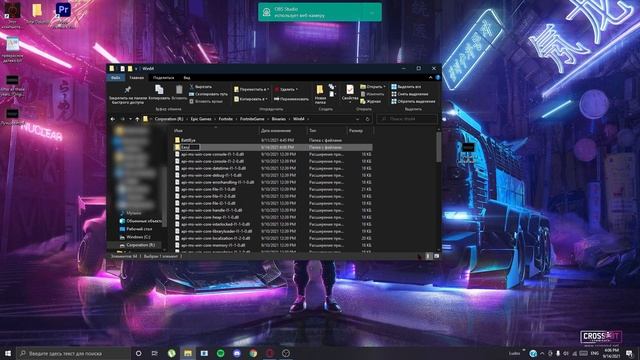Switch to the Вид tab
Viewport: 640px width, 360px height.
coord(187,78)
